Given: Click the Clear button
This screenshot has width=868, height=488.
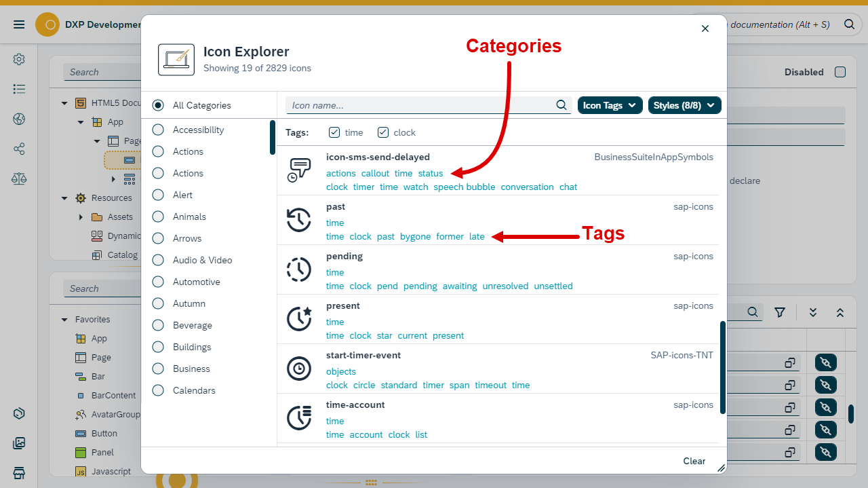Looking at the screenshot, I should click(x=694, y=461).
